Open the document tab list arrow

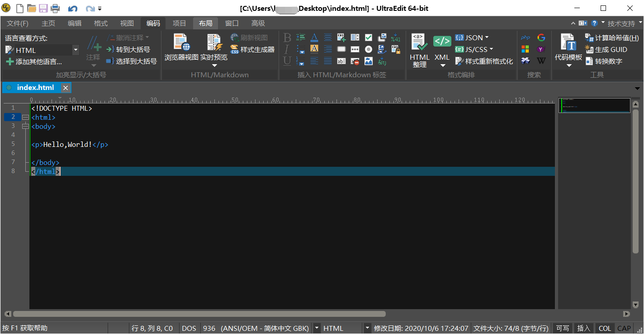(637, 88)
